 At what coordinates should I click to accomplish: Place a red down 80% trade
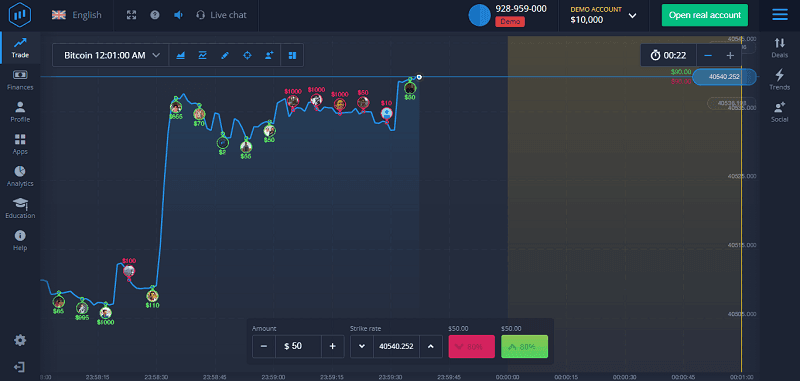(471, 346)
